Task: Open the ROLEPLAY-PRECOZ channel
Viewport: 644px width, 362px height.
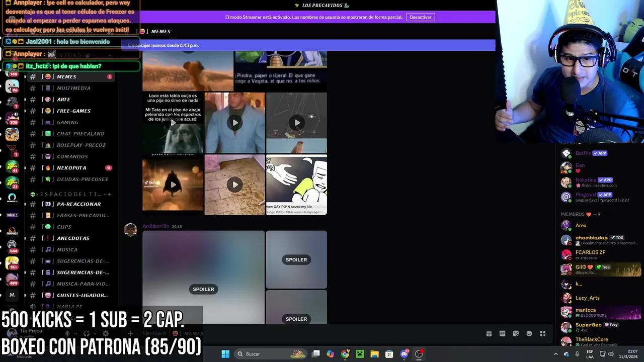Action: 70,145
